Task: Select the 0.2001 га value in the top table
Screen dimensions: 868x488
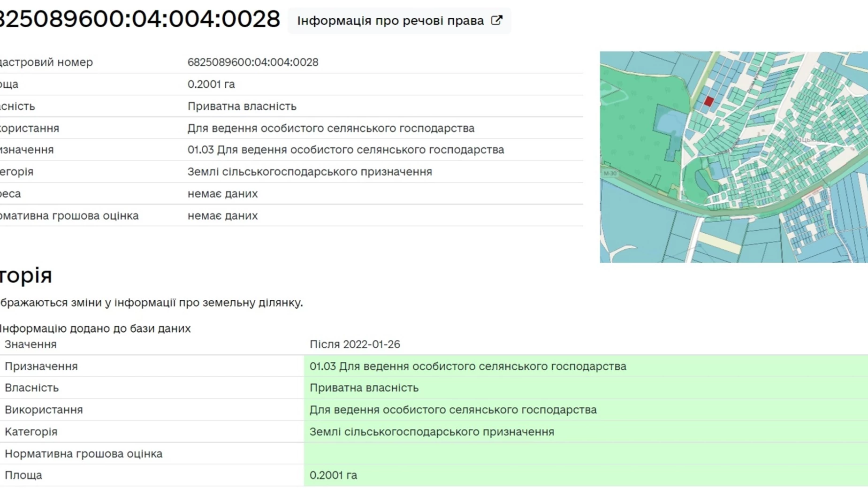Action: 211,84
